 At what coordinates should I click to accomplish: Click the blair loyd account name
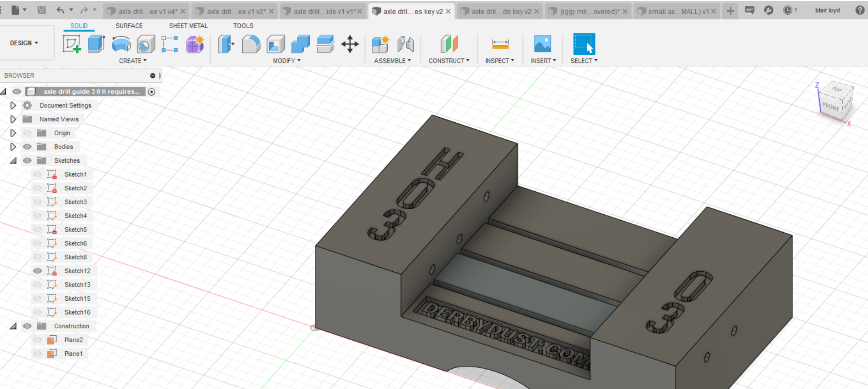[x=827, y=10]
